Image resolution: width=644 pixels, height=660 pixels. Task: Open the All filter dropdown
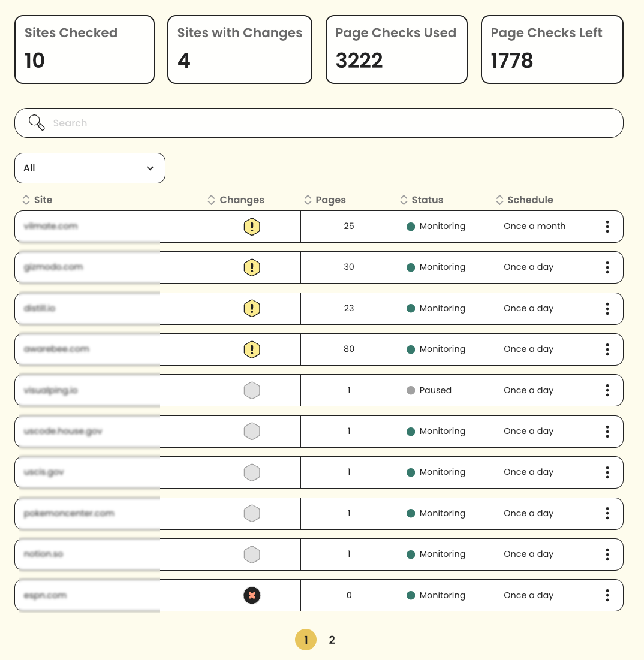pos(90,168)
